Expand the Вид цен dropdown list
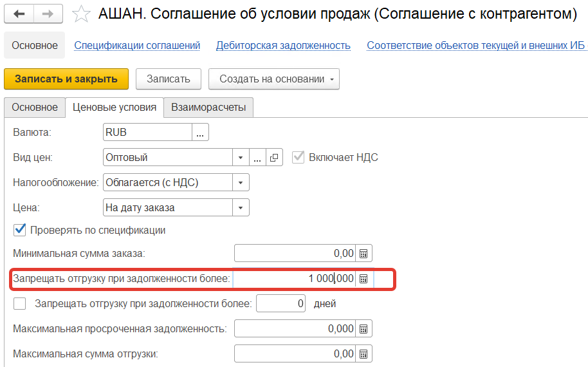 pyautogui.click(x=241, y=158)
